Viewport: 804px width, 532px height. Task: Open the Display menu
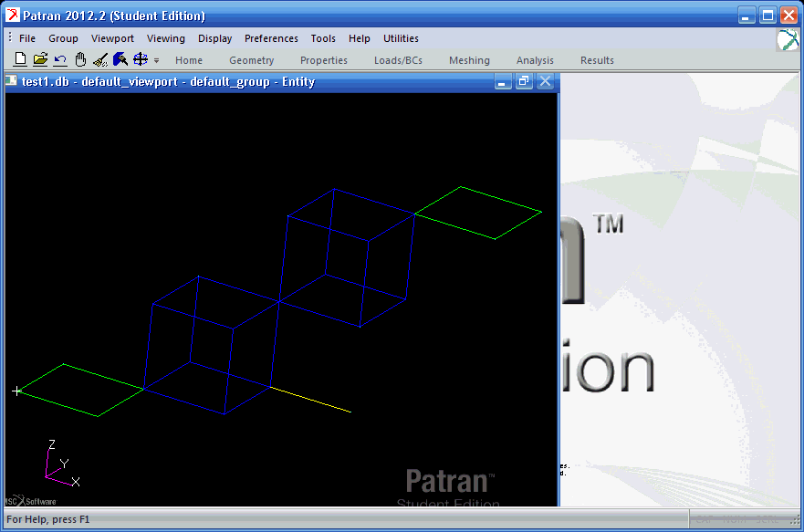[214, 38]
